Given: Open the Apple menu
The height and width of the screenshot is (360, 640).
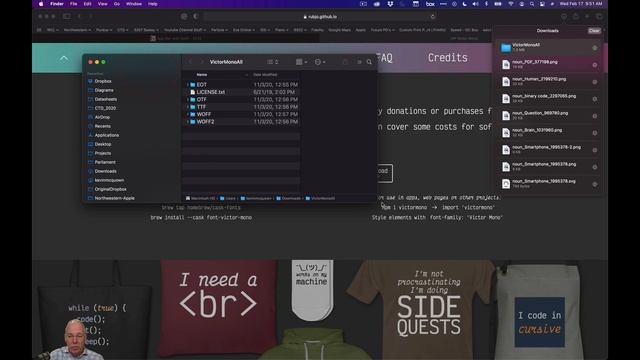Looking at the screenshot, I should (41, 4).
